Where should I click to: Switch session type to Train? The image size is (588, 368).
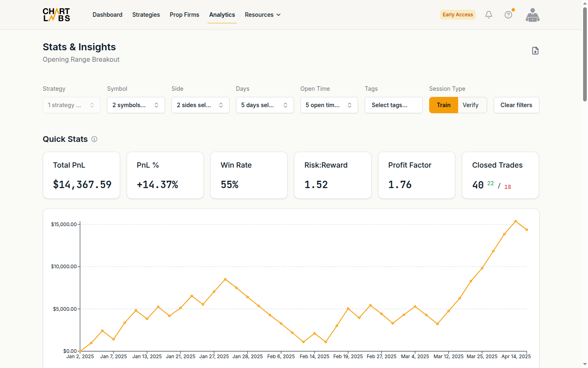(443, 105)
